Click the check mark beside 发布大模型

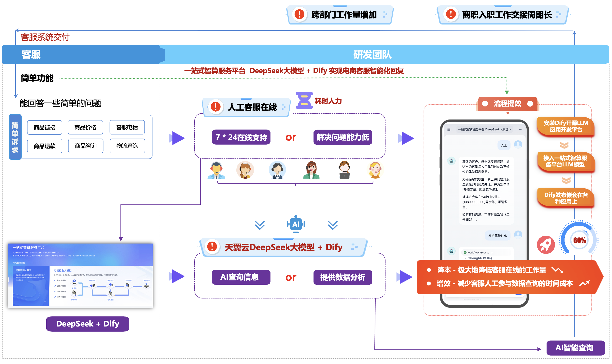tap(55, 297)
